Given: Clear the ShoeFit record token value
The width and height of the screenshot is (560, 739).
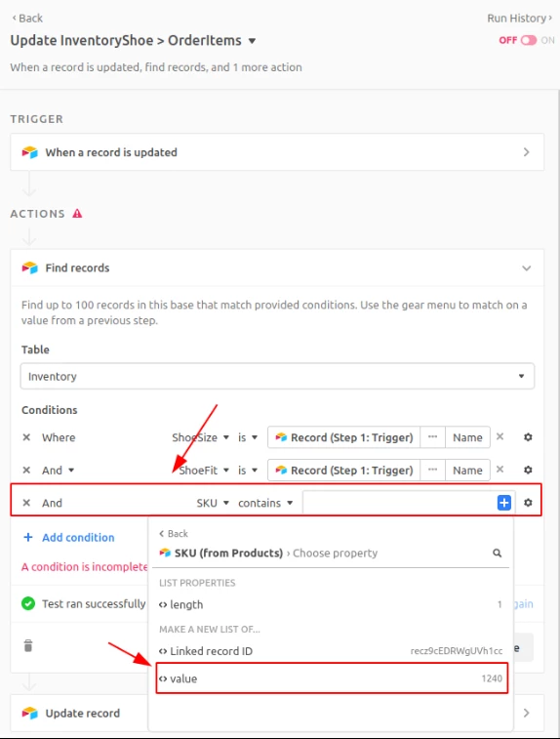Looking at the screenshot, I should (500, 470).
